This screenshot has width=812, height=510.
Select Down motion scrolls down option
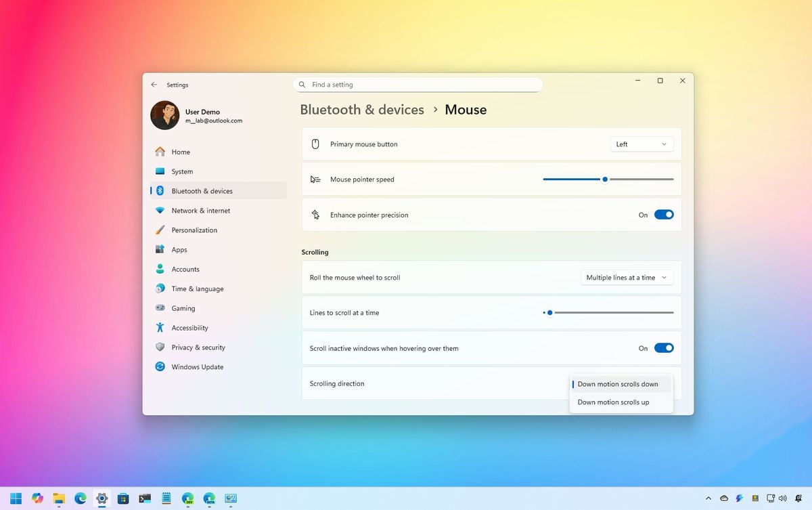click(x=618, y=383)
